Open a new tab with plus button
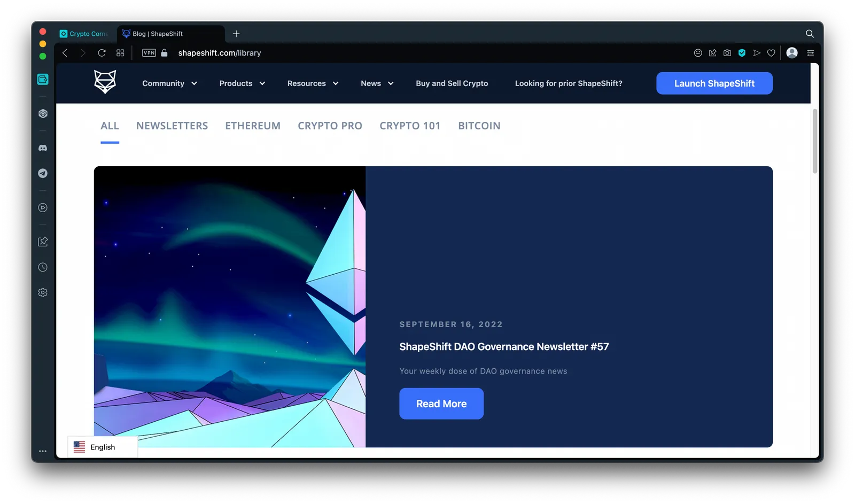Screen dimensions: 855x504 (x=236, y=34)
